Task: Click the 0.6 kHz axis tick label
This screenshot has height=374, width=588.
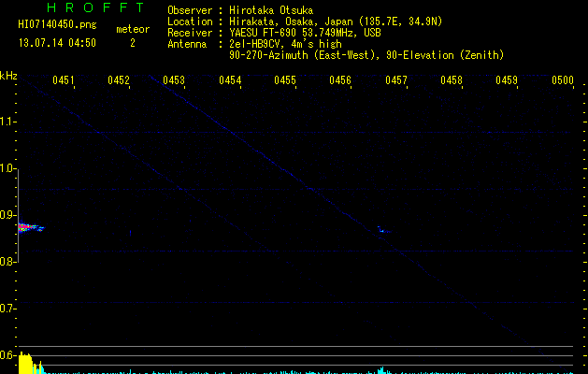Action: (x=7, y=355)
